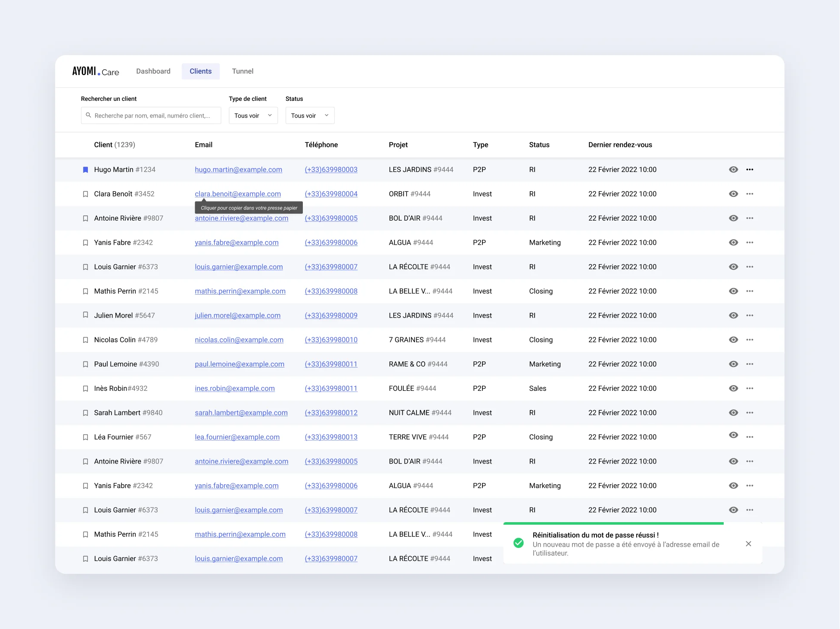Screen dimensions: 840x629
Task: Bookmark Léa Fournier client
Action: coord(85,437)
